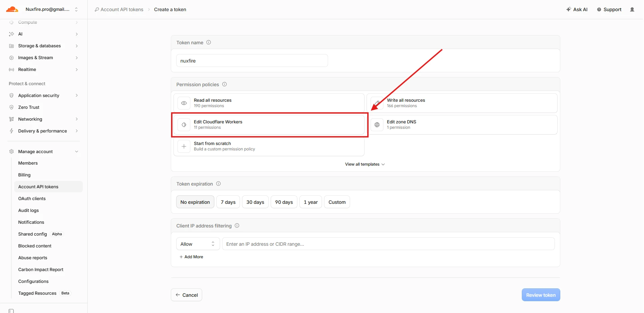Click the Zero Trust icon
This screenshot has height=313, width=644.
point(11,107)
